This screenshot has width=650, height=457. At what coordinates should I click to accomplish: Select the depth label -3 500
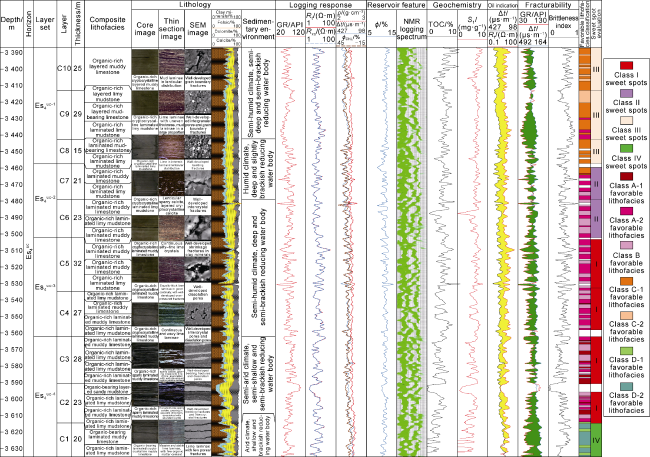tap(12, 234)
